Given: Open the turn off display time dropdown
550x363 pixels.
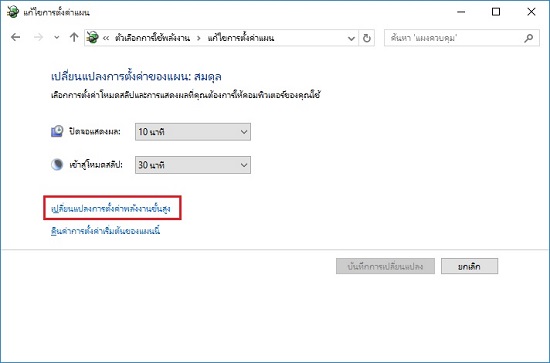Looking at the screenshot, I should pyautogui.click(x=193, y=132).
